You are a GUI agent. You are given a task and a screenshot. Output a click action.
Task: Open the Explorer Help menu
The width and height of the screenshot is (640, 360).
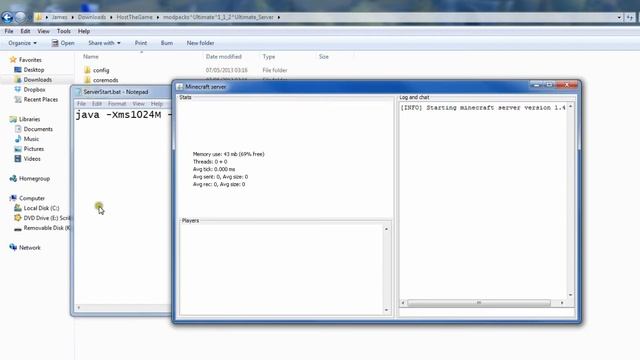click(x=84, y=31)
